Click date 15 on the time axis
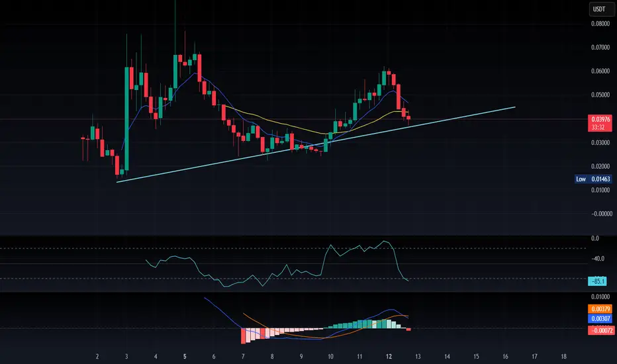 [x=476, y=357]
